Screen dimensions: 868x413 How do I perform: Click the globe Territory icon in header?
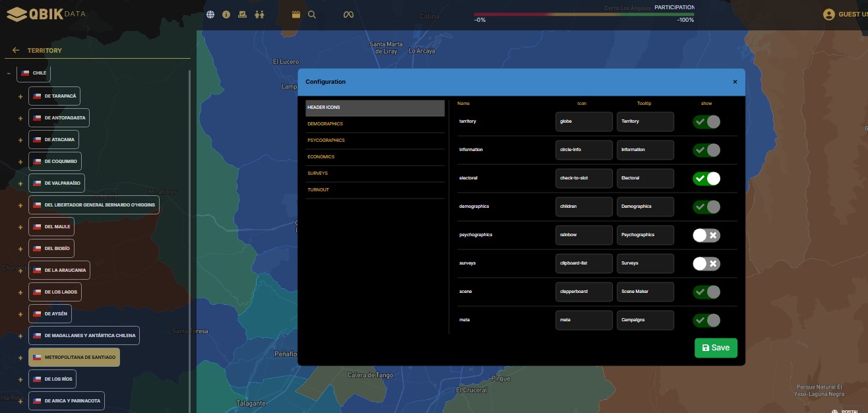[210, 15]
